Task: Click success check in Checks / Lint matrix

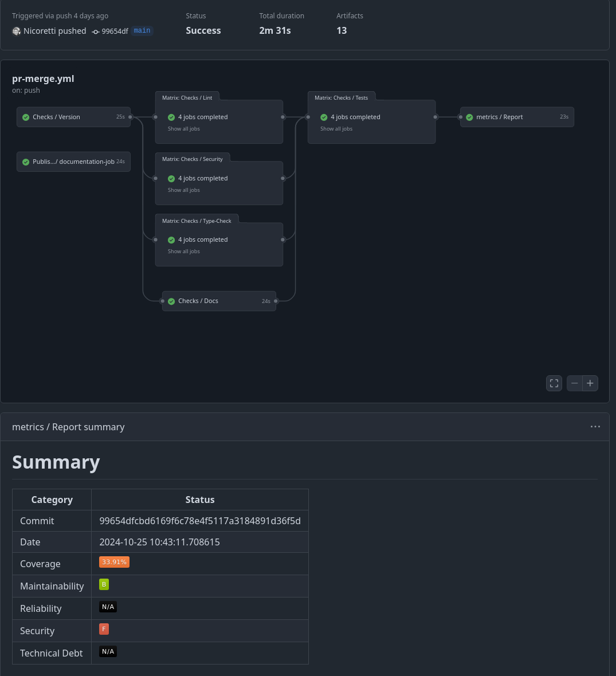Action: (171, 117)
